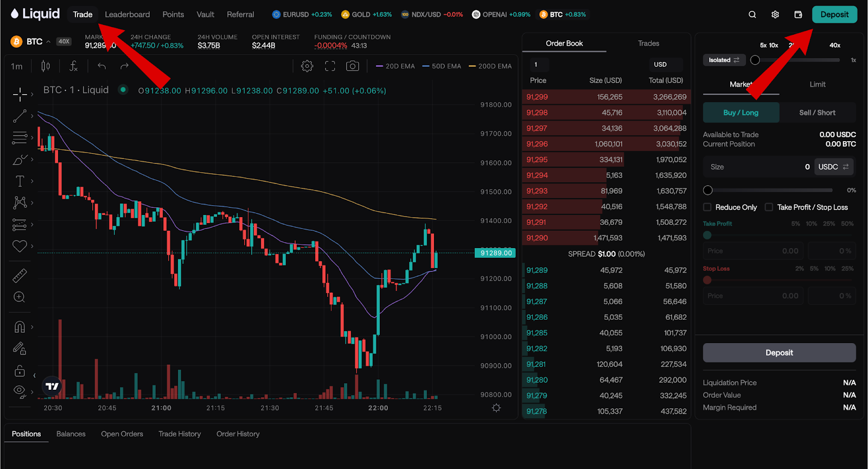
Task: Toggle stay in drawing mode pencil-lock
Action: coord(20,348)
